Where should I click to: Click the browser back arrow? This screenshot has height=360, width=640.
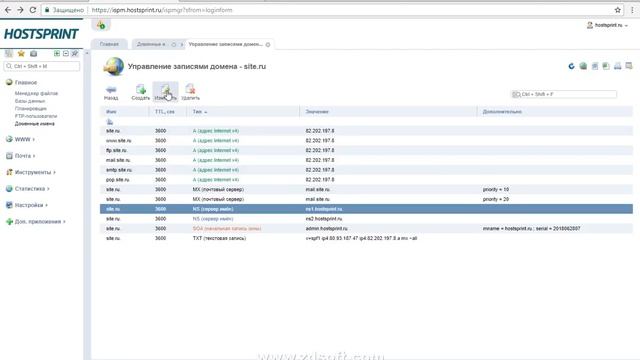click(8, 10)
